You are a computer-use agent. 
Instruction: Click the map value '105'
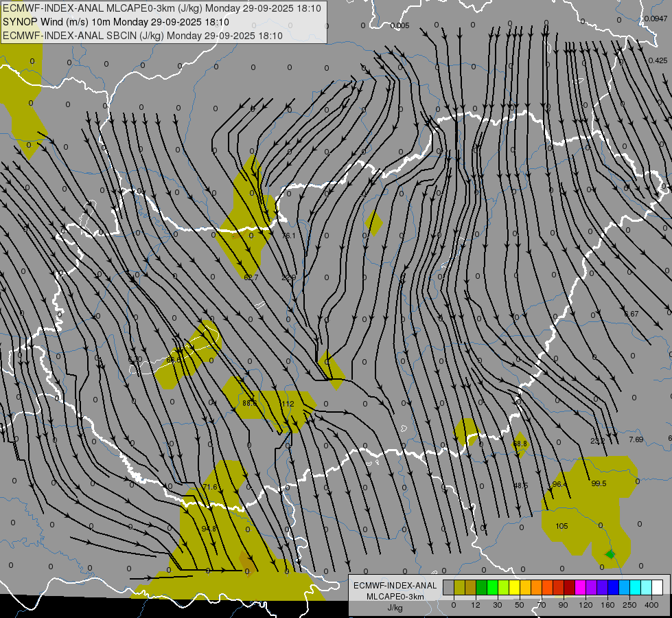(561, 526)
